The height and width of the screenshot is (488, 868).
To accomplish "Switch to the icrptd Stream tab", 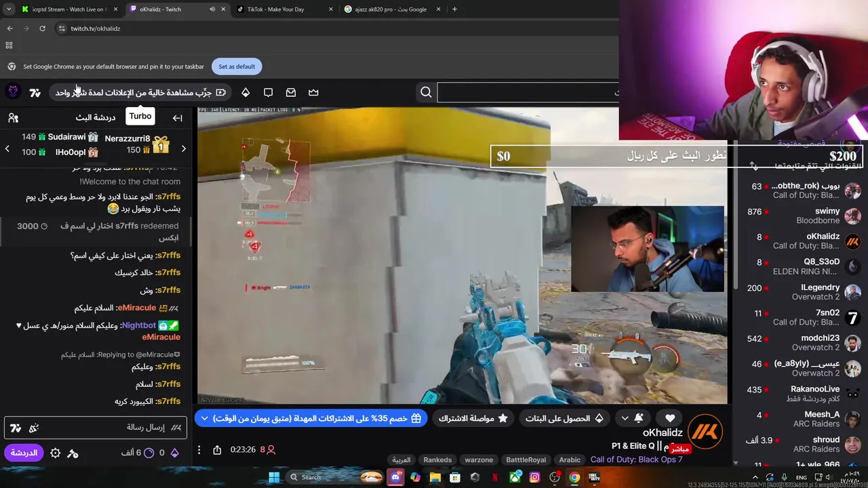I will point(70,9).
